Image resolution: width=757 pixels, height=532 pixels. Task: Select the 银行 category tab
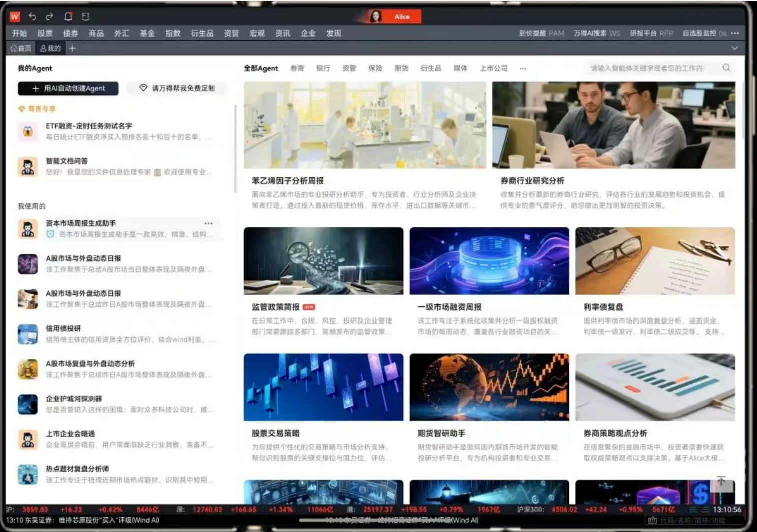[x=323, y=68]
